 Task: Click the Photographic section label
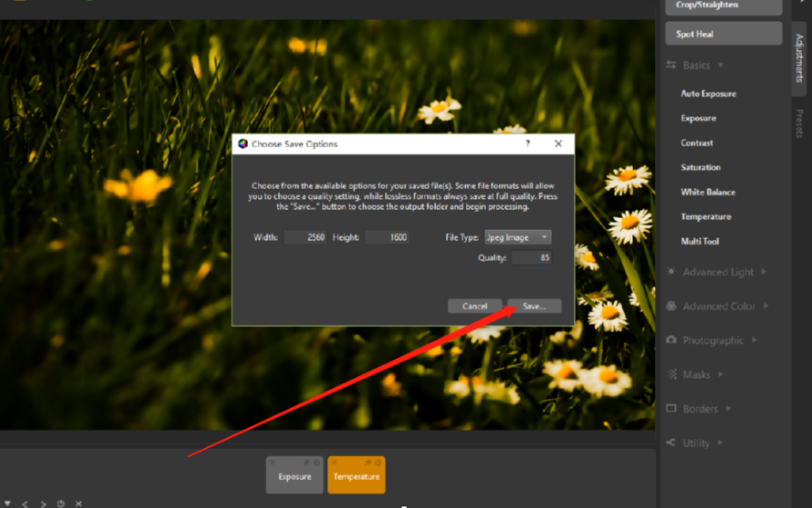tap(713, 341)
